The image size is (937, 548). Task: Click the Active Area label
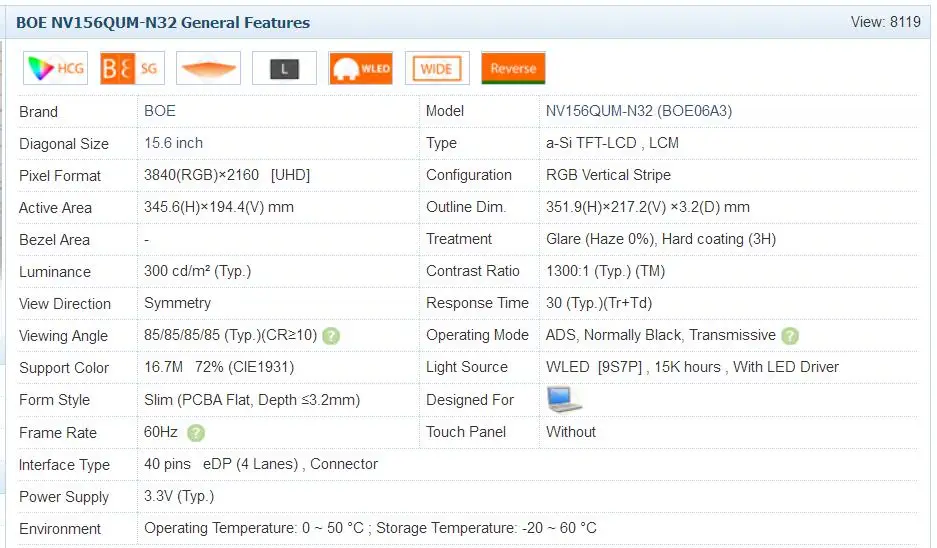55,208
